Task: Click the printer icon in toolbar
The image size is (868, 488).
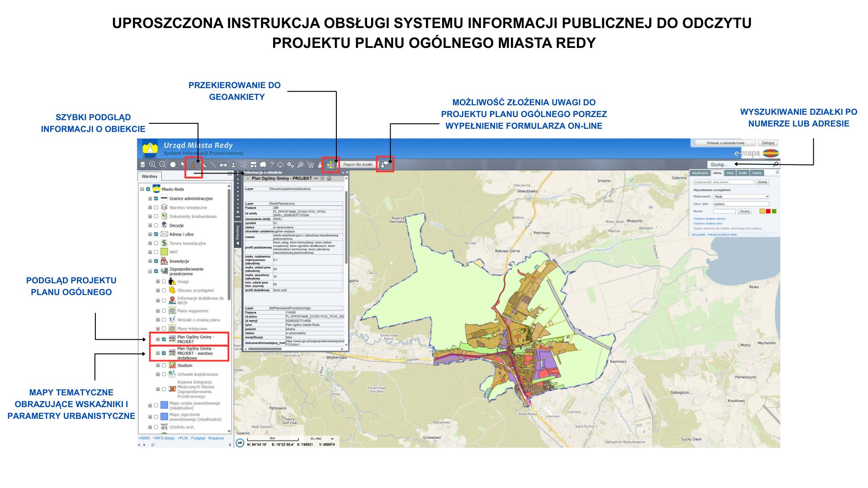Action: point(223,165)
